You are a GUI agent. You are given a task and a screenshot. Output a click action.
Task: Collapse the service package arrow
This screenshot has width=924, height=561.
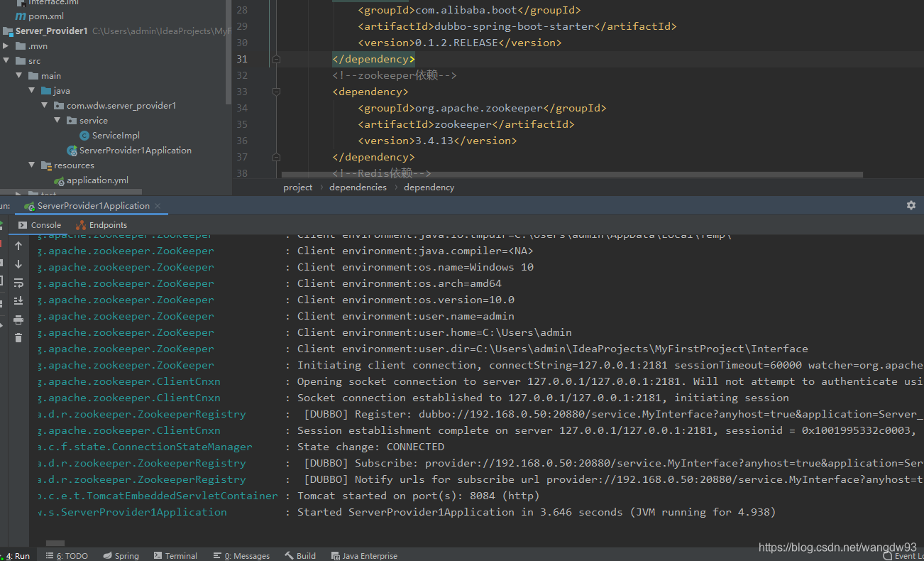[x=57, y=121]
